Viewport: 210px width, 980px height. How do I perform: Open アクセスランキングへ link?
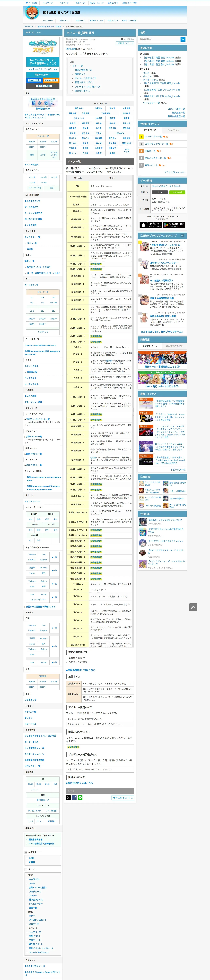175,172
